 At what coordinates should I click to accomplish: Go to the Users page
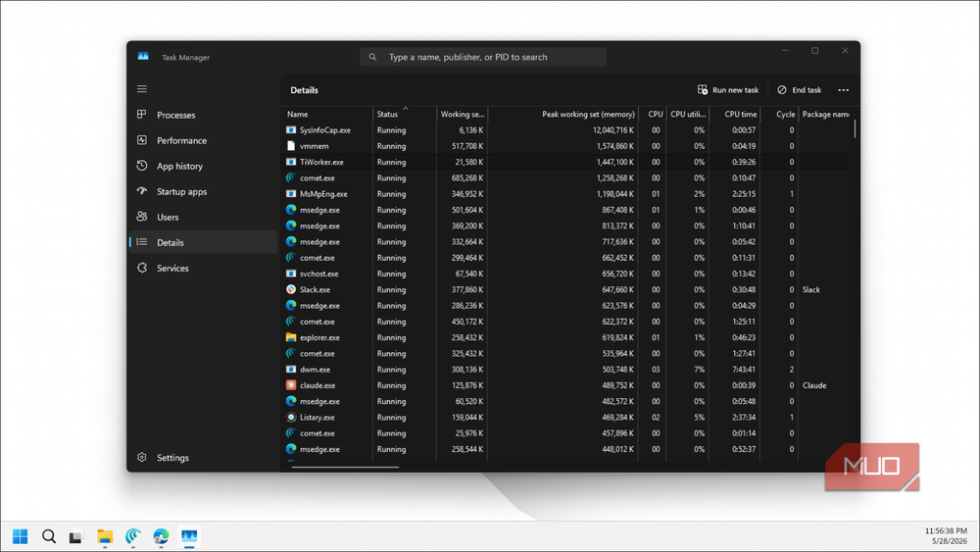203,217
